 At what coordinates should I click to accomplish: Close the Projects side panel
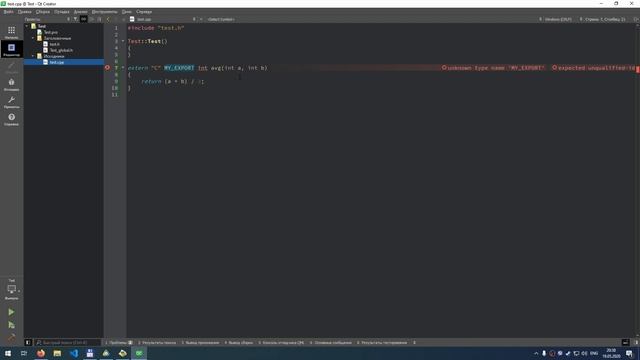coord(99,19)
